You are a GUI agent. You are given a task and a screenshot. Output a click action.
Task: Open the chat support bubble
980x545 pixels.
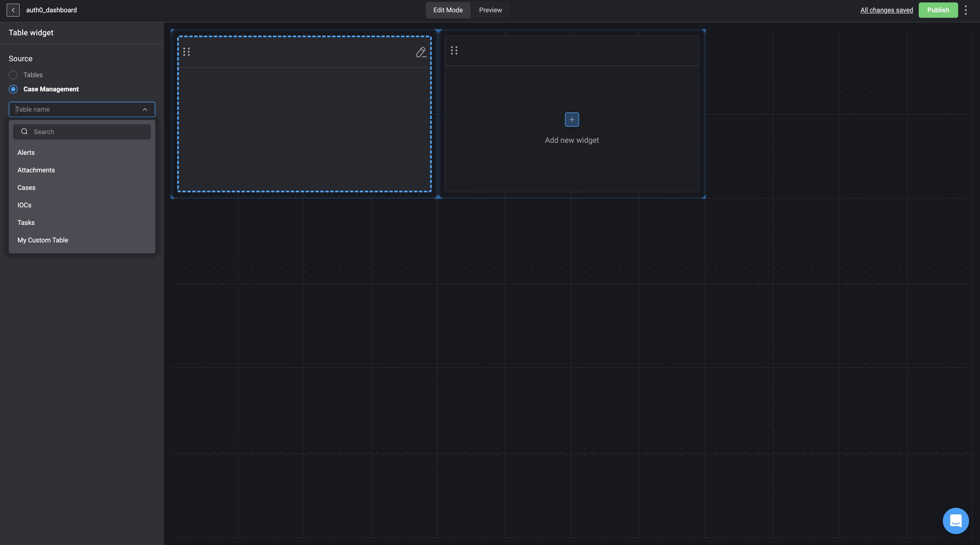click(956, 521)
